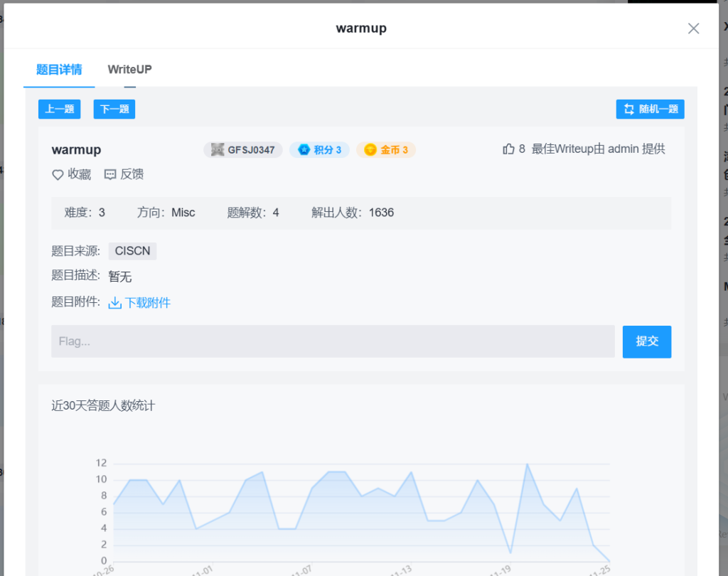Open the 下载附件 download link

[x=148, y=303]
